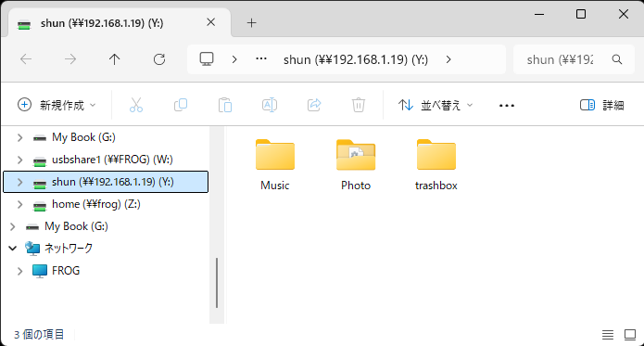Select FROG computer in navigation pane

(x=66, y=271)
